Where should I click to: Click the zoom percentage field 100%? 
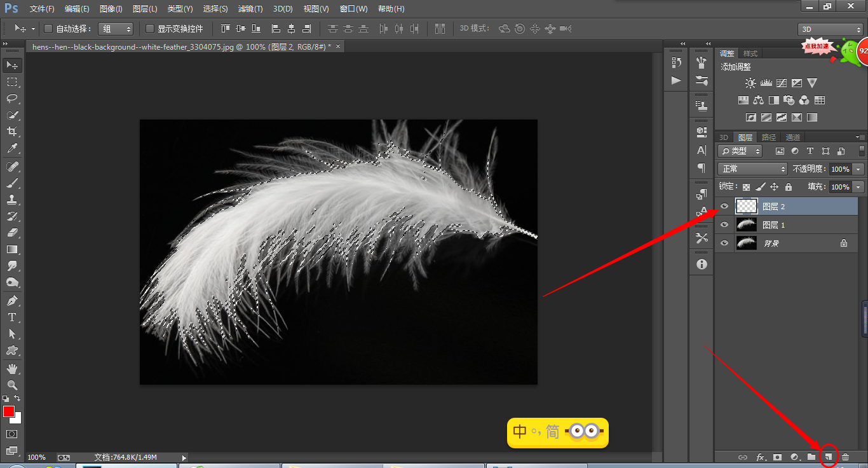pos(37,457)
